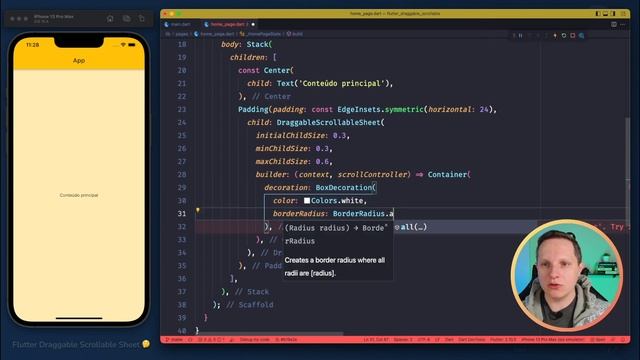Click the Simulator screenshot icon
640x360 pixels.
[127, 18]
